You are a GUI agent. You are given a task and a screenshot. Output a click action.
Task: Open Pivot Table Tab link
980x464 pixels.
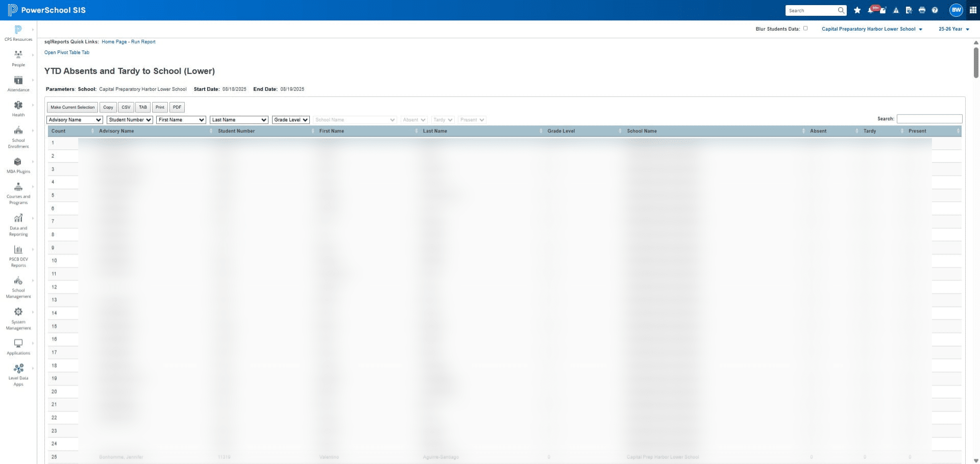(67, 53)
